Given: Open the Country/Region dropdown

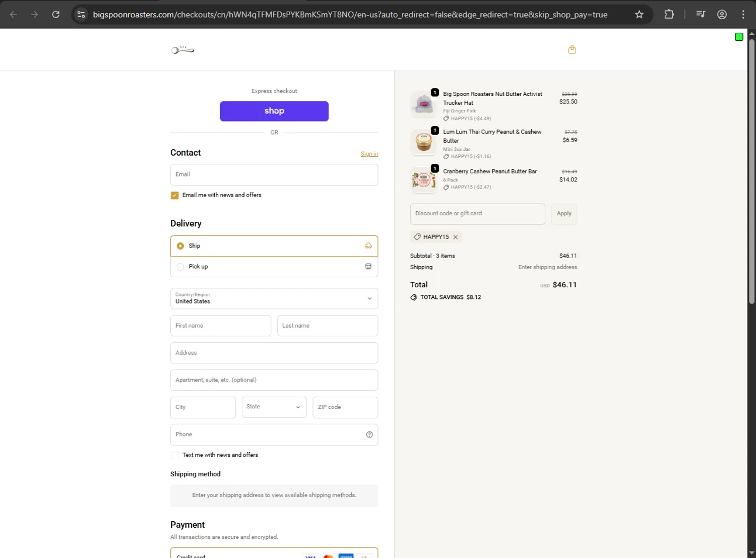Looking at the screenshot, I should point(274,298).
